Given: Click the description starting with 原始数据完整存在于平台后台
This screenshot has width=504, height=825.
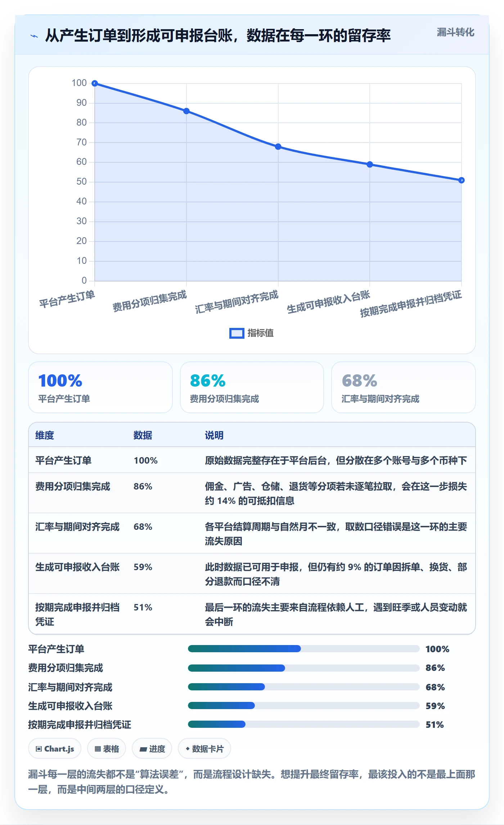Looking at the screenshot, I should point(336,460).
